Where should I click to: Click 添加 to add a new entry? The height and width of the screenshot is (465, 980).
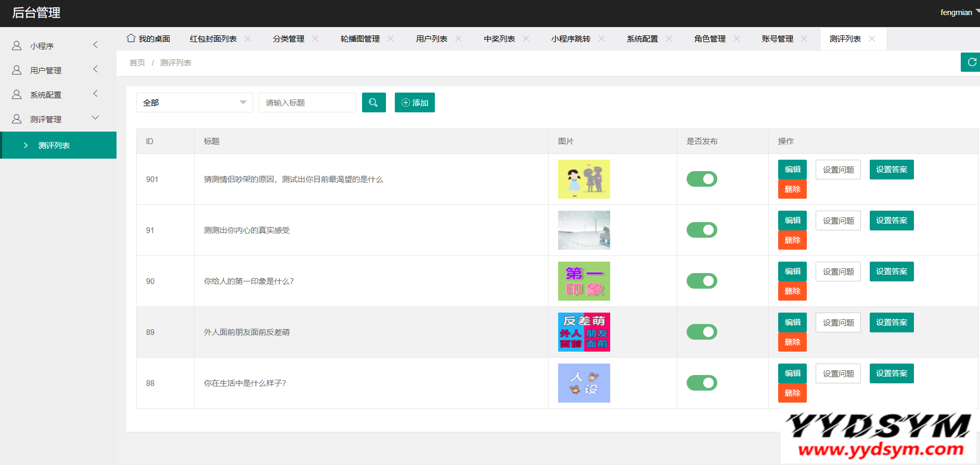[x=415, y=102]
